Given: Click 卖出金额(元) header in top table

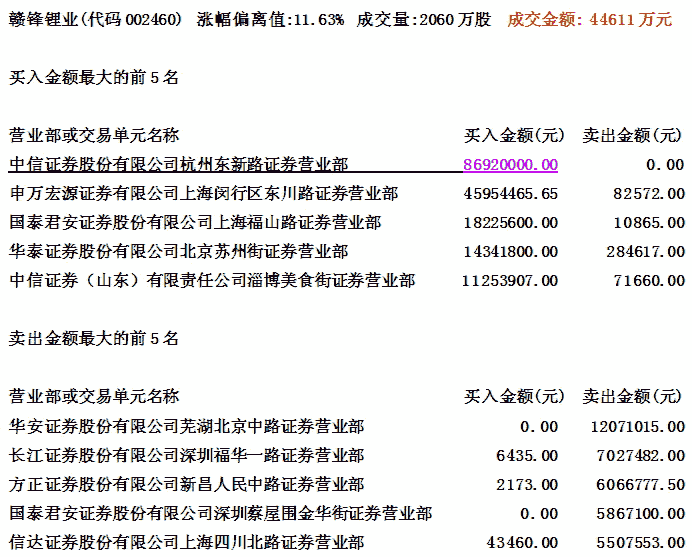Looking at the screenshot, I should 632,135.
